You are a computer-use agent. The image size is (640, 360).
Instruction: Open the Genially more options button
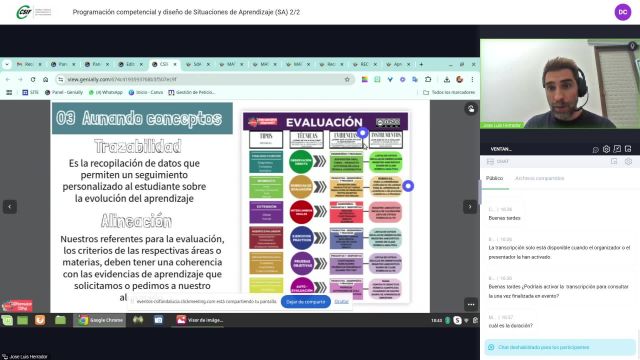click(471, 304)
